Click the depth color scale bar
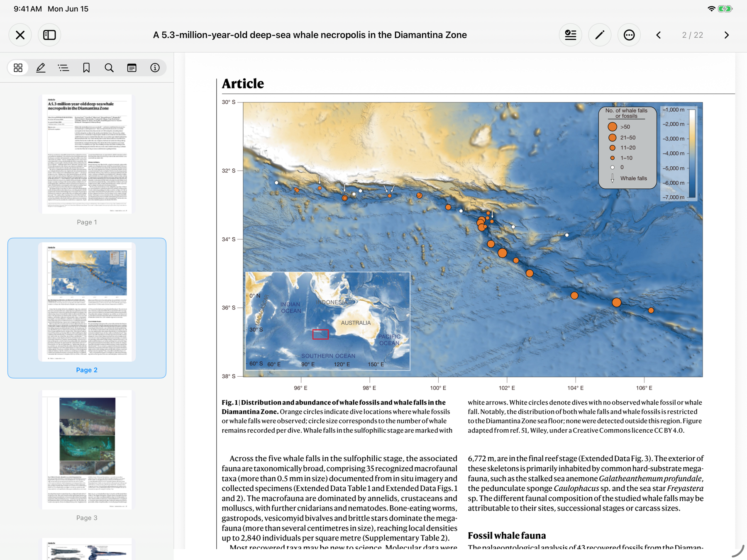747x560 pixels. click(x=692, y=153)
